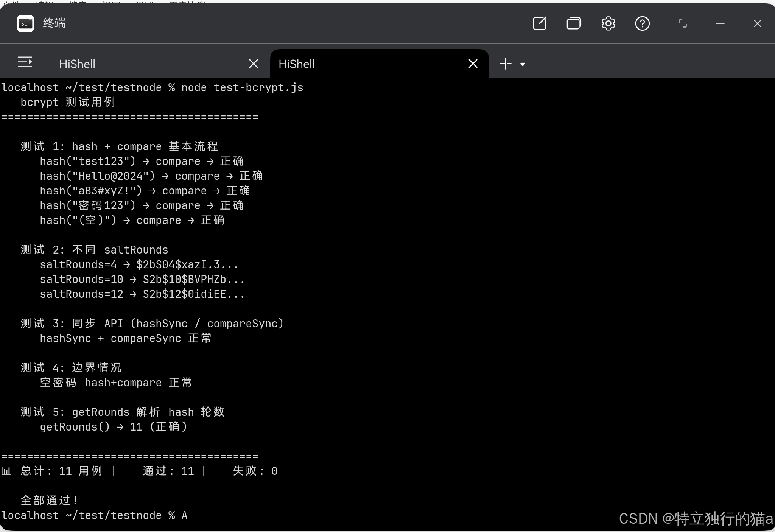This screenshot has width=775, height=532.
Task: Click the '终端' window title text
Action: tap(54, 23)
